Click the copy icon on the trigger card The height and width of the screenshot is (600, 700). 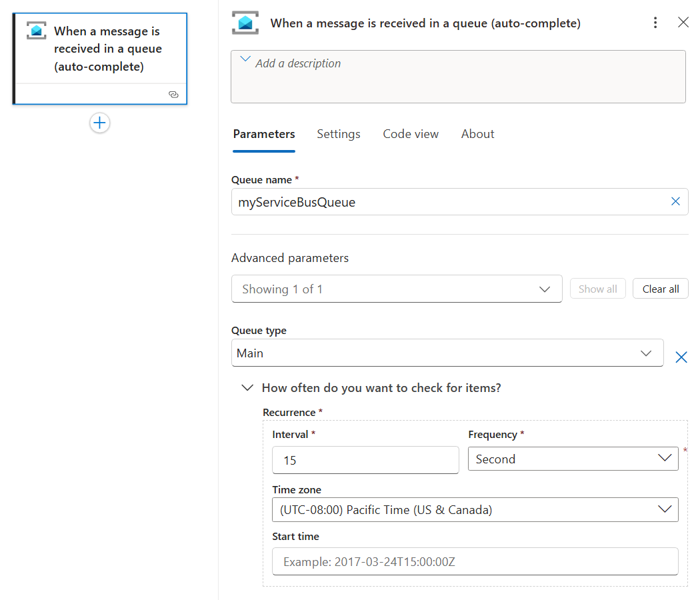click(174, 95)
